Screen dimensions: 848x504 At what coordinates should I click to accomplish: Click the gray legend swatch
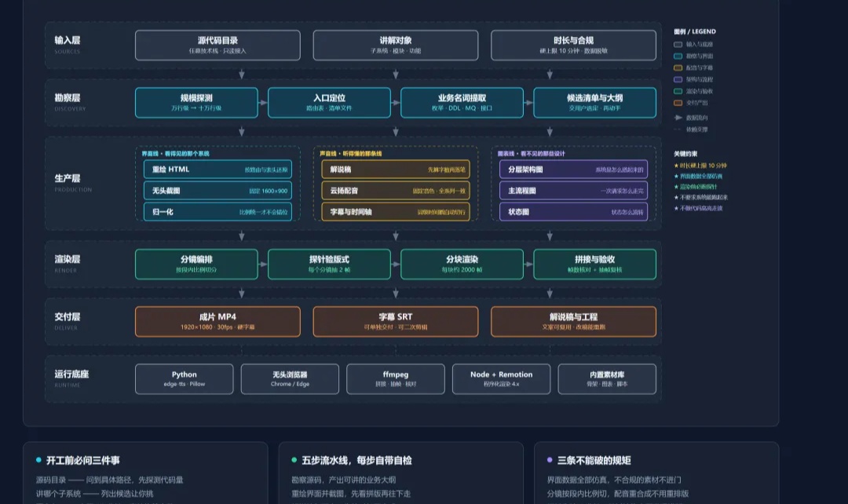(x=678, y=44)
